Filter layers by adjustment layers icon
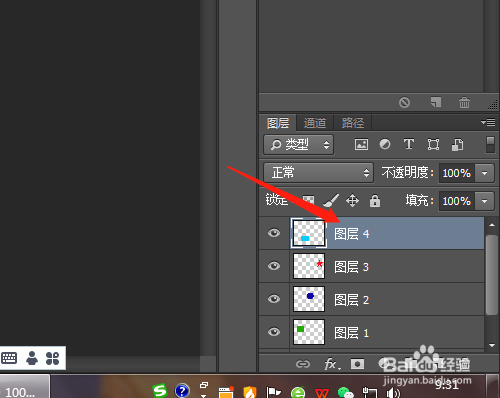 pyautogui.click(x=385, y=144)
